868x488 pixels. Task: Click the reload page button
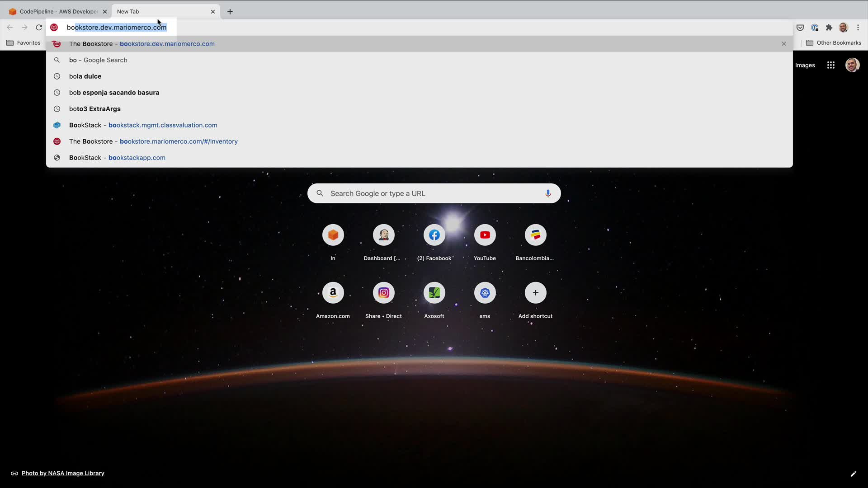click(39, 28)
